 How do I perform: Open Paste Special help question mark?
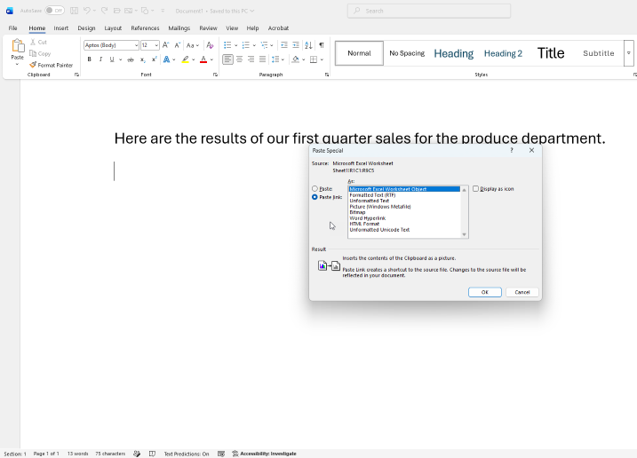pos(511,150)
